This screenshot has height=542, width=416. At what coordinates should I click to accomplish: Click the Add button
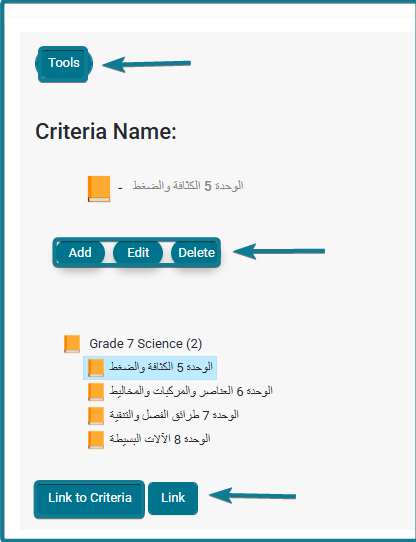tap(80, 253)
